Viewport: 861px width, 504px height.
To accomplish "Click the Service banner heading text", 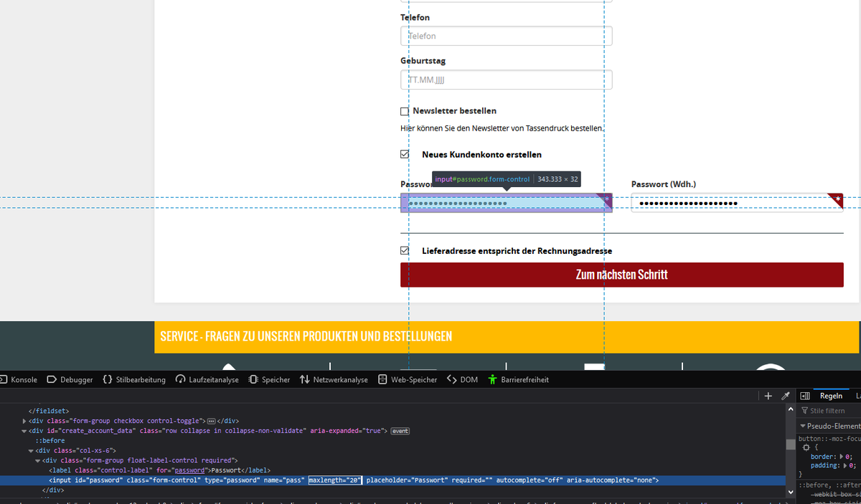I will pos(306,336).
